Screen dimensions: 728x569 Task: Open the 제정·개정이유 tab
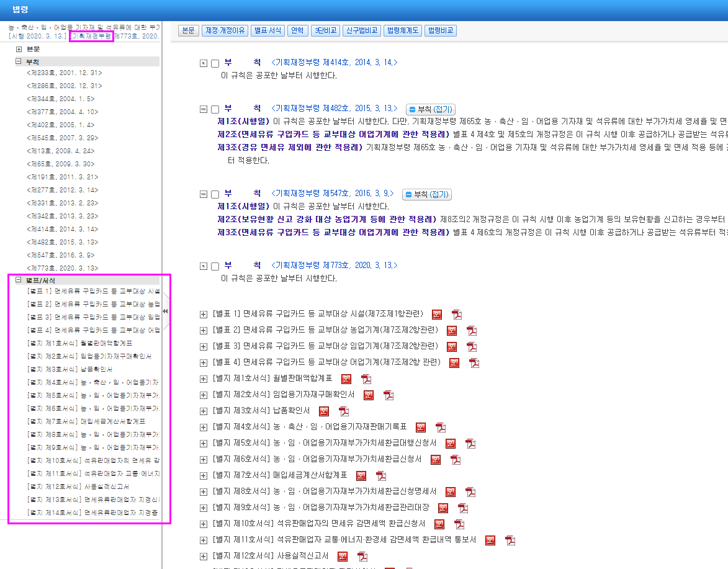coord(225,30)
